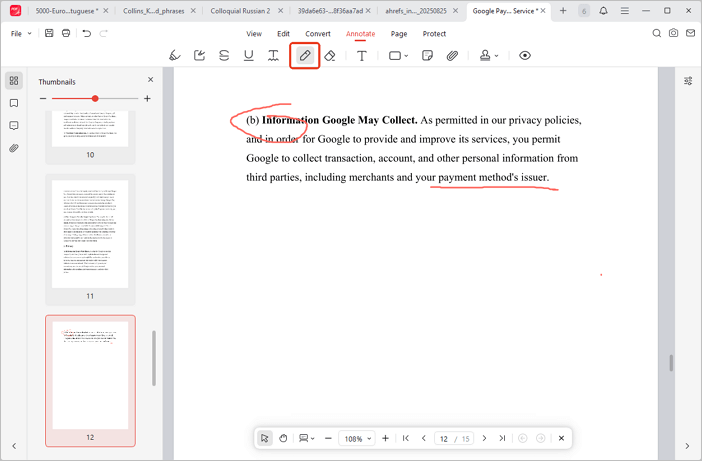Open the properties panel icon at right

688,81
